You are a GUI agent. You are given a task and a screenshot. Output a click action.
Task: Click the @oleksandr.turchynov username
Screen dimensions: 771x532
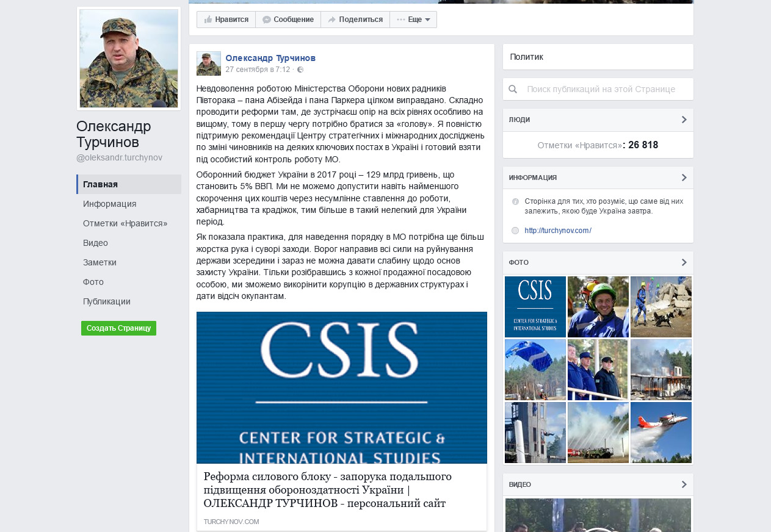pyautogui.click(x=120, y=157)
